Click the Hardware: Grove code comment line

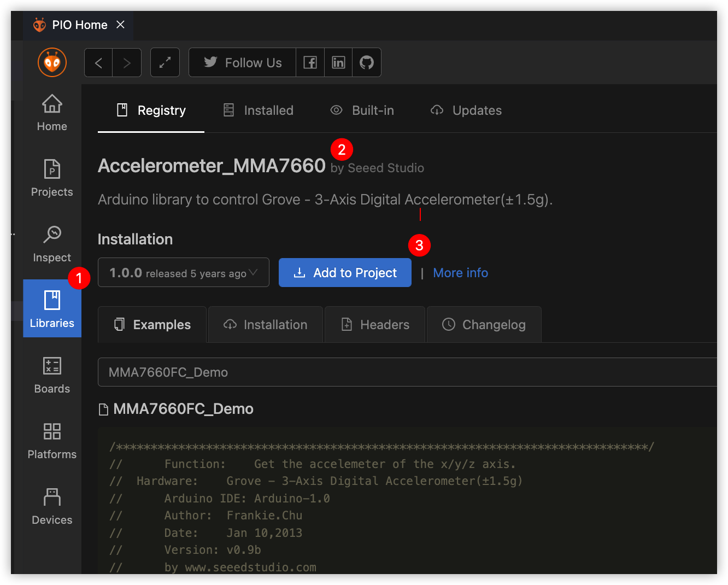[x=316, y=481]
